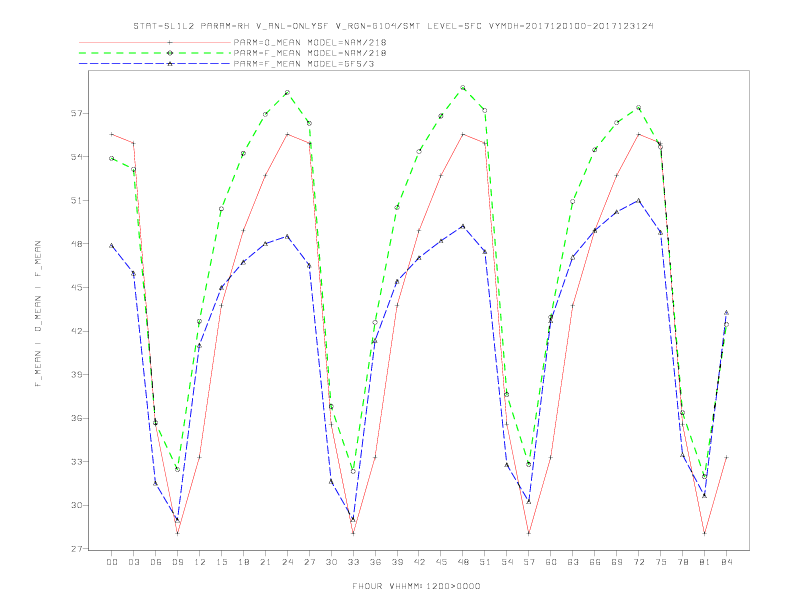Click x-axis forecast hour label 69
The width and height of the screenshot is (792, 612).
pos(617,562)
